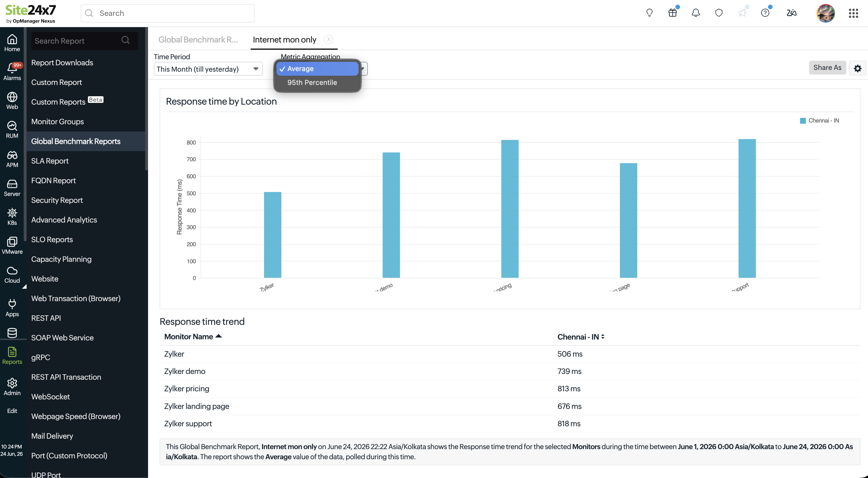Click the Zia assistant icon
Viewport: 868px width, 478px height.
coord(791,13)
